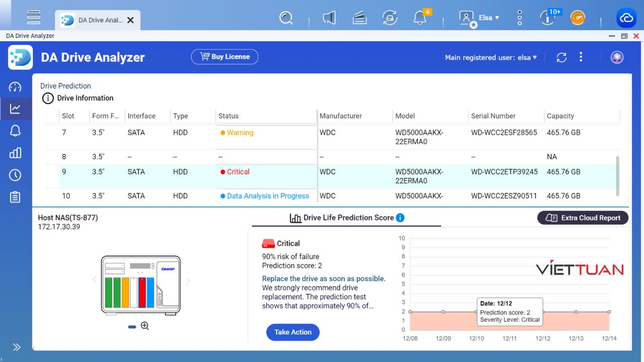The height and width of the screenshot is (362, 644).
Task: Open the alert bell icon in left sidebar
Action: pos(15,131)
